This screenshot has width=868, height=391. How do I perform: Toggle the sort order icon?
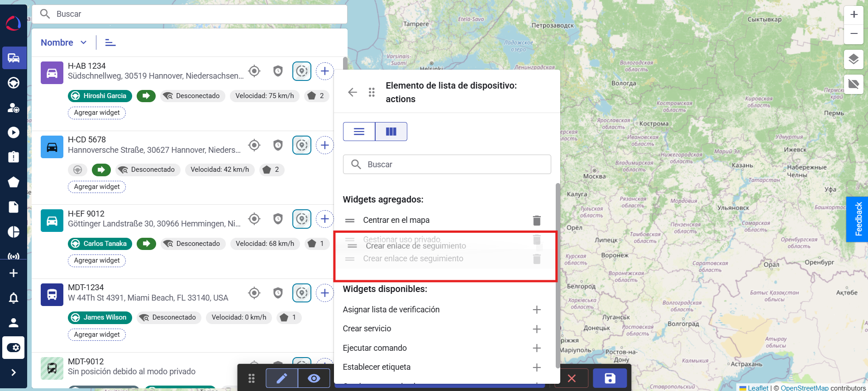pos(110,42)
